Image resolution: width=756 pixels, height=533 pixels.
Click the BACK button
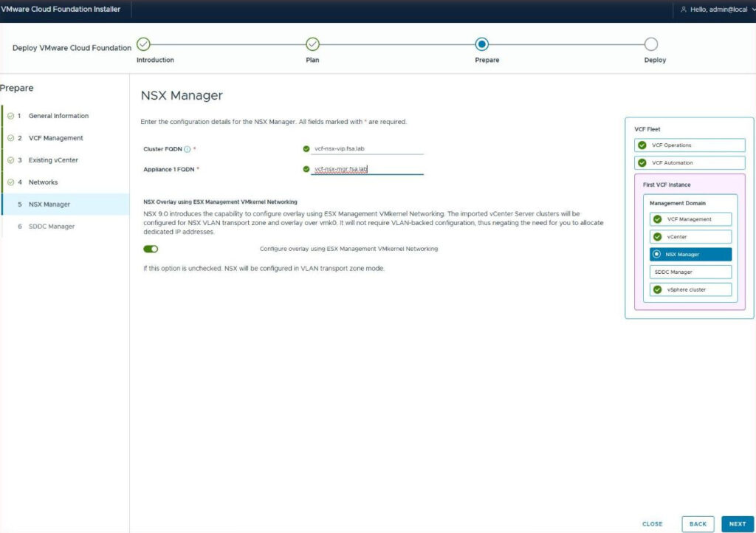pyautogui.click(x=698, y=524)
